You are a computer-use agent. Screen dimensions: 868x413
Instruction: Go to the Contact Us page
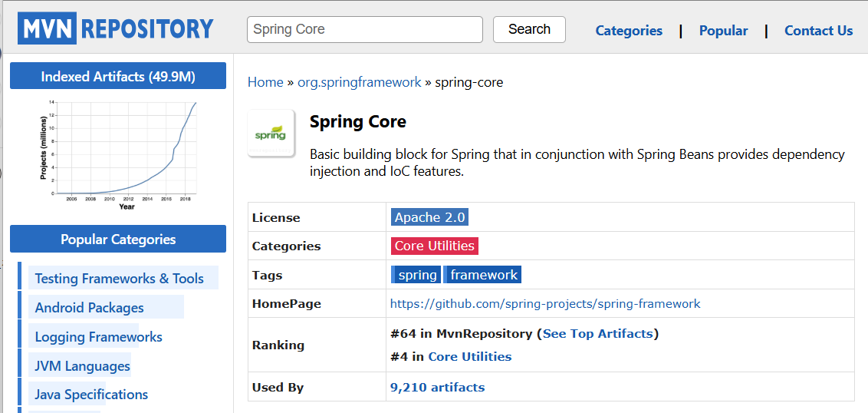click(818, 31)
